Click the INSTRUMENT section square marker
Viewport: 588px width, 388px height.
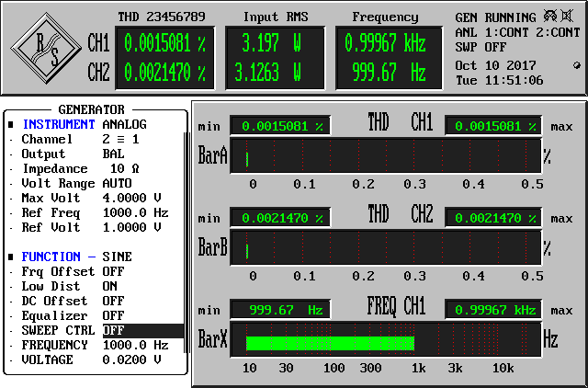[11, 125]
